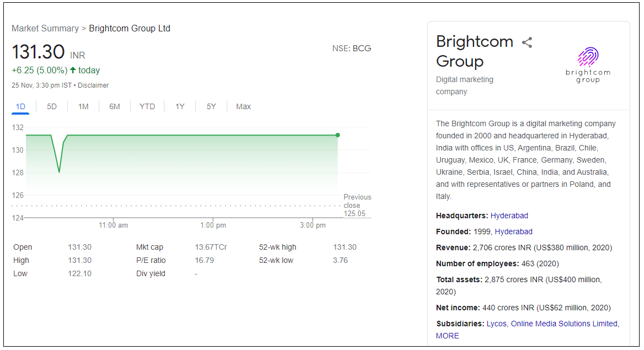View the 1Y chart range
644x350 pixels.
[180, 107]
